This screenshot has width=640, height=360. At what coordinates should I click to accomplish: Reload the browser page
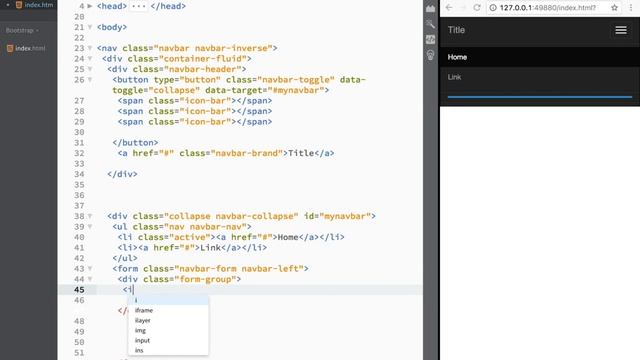coord(477,7)
